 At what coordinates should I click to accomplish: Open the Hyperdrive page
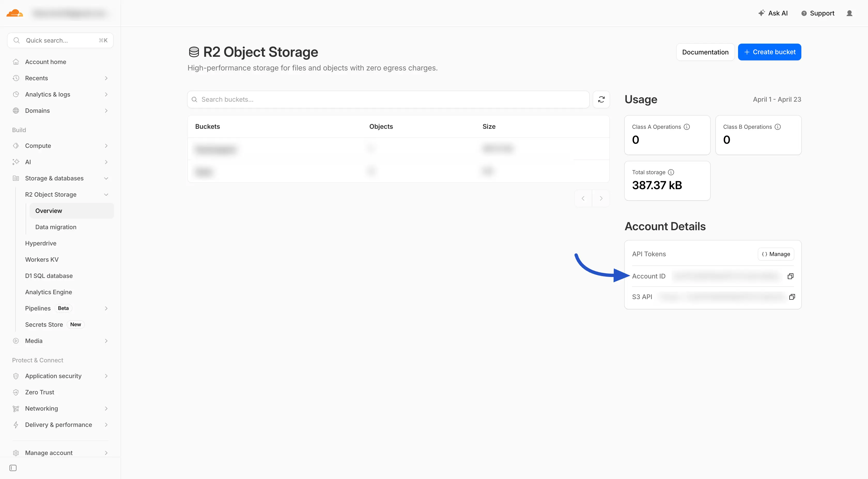click(41, 243)
